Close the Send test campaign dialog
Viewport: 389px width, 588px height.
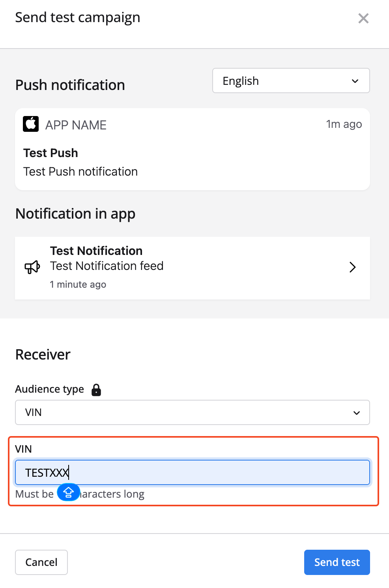[363, 18]
